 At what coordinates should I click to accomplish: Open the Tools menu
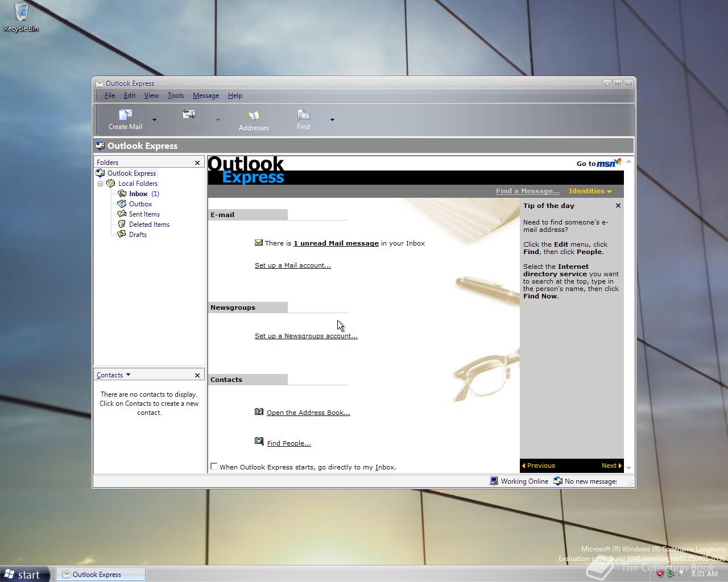coord(175,95)
